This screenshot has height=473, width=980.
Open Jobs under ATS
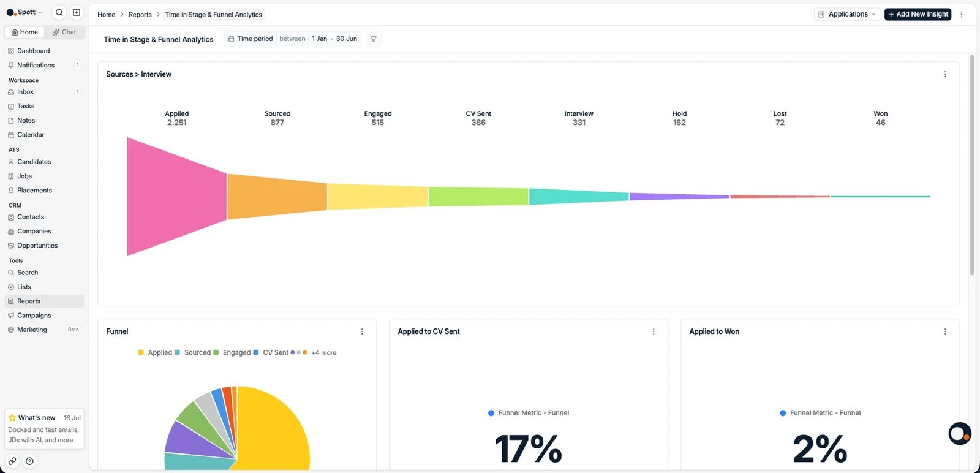pos(44,176)
